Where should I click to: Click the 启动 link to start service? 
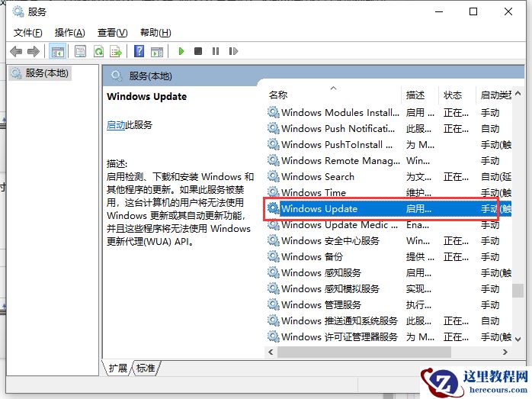(x=116, y=125)
